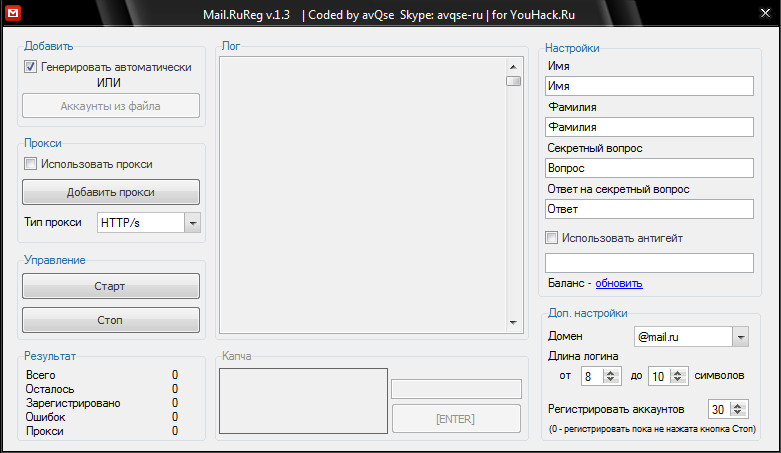Click the [ENTER] captcha button
This screenshot has width=781, height=453.
[x=456, y=419]
